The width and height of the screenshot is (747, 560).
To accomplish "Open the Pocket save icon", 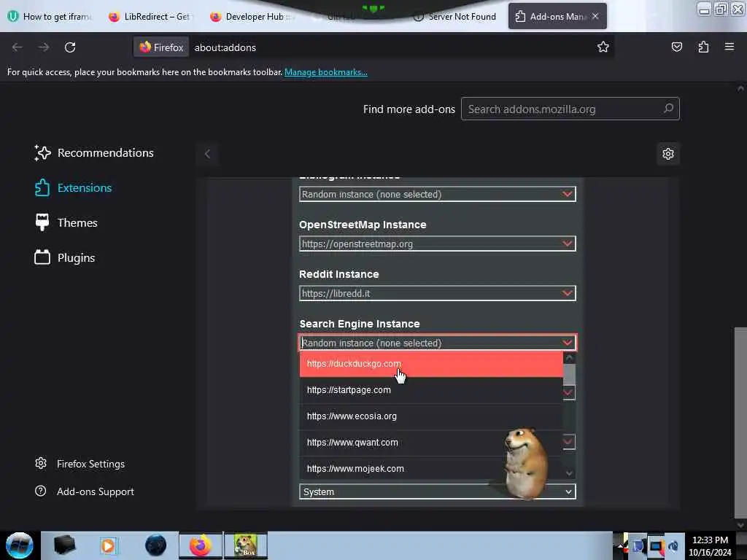I will pos(676,47).
